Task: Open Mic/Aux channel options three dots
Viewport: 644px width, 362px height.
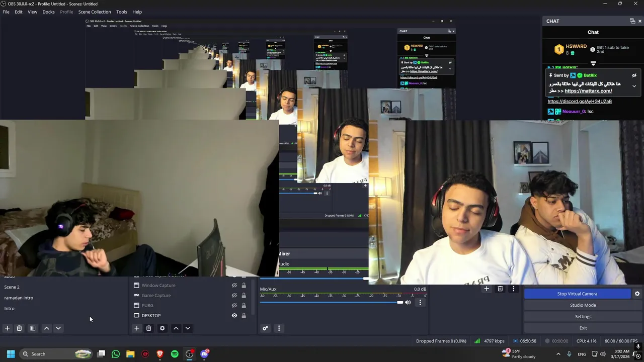Action: point(420,302)
